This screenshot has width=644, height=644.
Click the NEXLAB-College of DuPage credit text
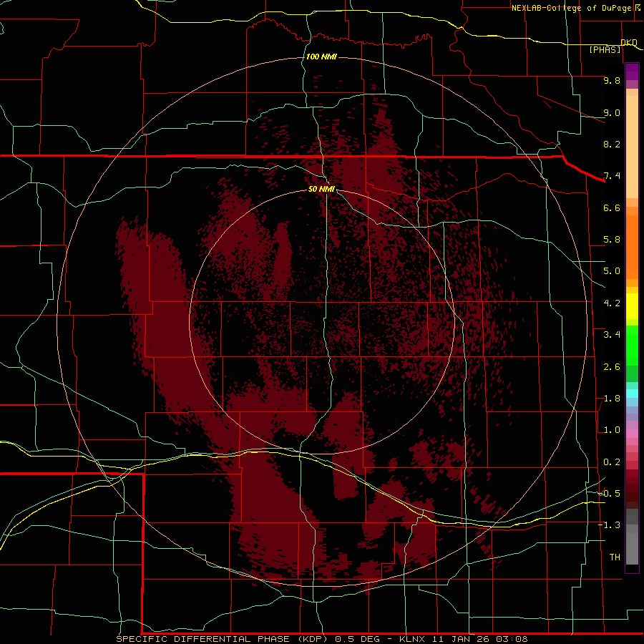coord(572,8)
